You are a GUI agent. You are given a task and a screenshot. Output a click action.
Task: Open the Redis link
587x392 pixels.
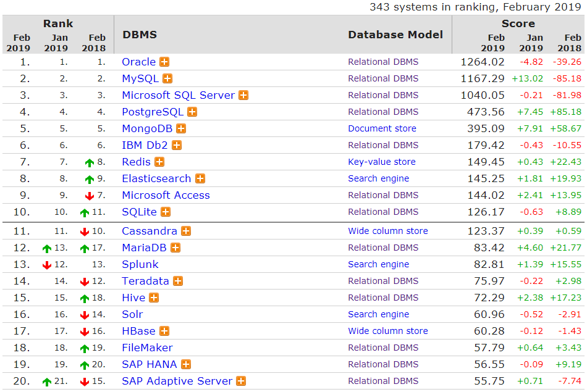coord(137,162)
